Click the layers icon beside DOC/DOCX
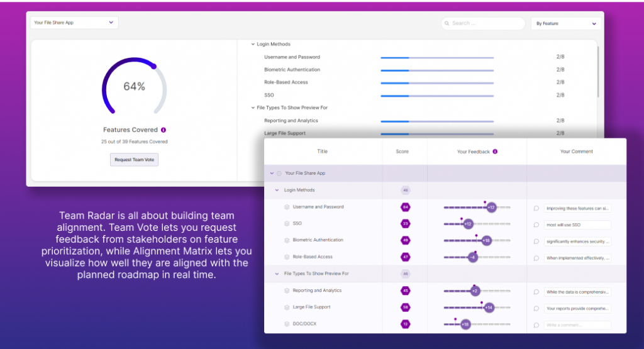 pyautogui.click(x=287, y=324)
